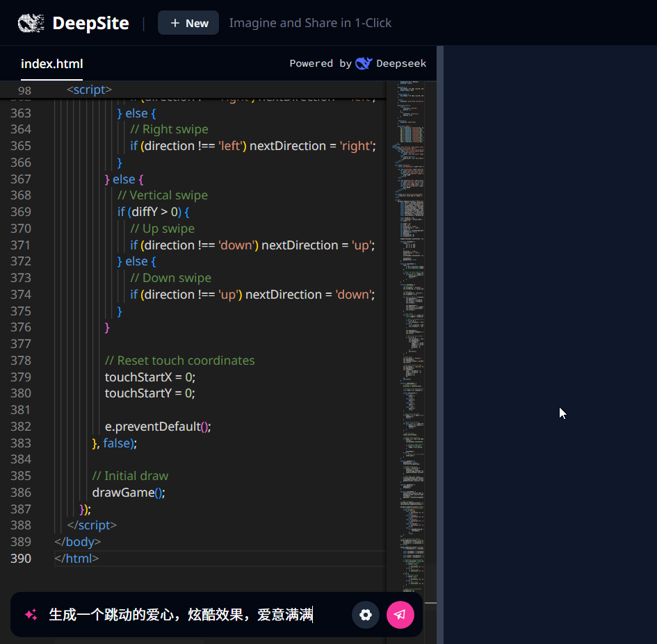Click the sticky <script> line 98 header

(193, 90)
